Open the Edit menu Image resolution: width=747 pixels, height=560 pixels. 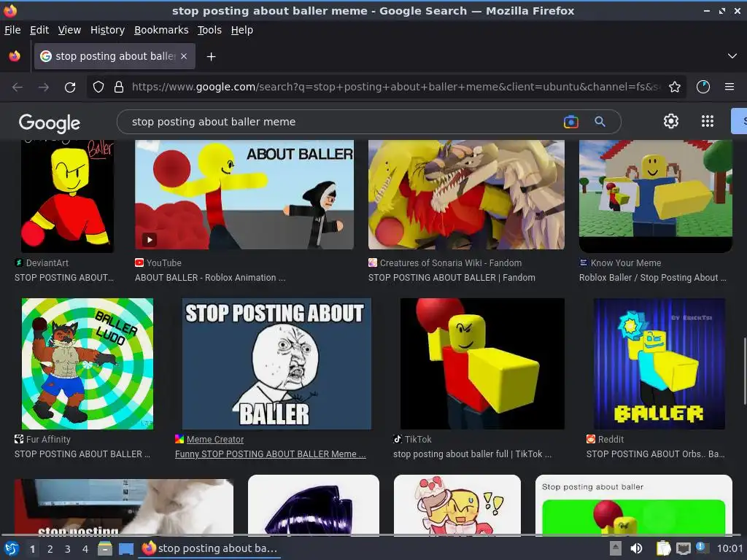pyautogui.click(x=39, y=30)
